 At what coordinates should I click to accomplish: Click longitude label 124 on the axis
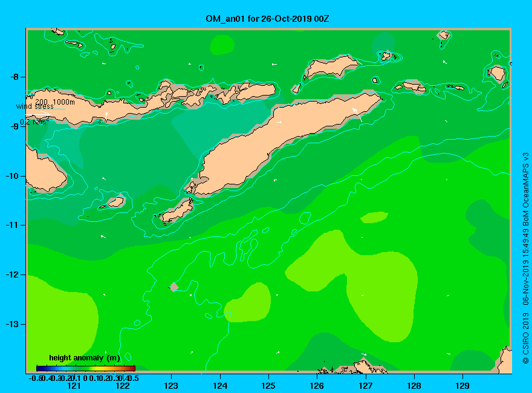(x=220, y=386)
